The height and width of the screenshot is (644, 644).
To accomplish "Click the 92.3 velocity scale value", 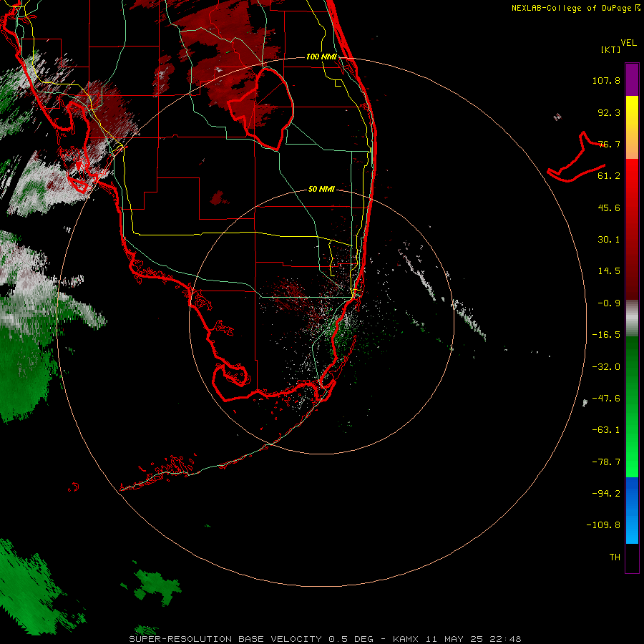I will (x=609, y=112).
